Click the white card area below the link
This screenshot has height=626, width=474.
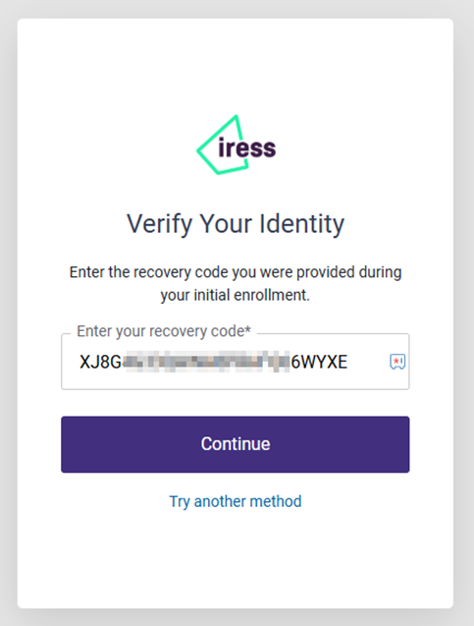click(x=235, y=559)
